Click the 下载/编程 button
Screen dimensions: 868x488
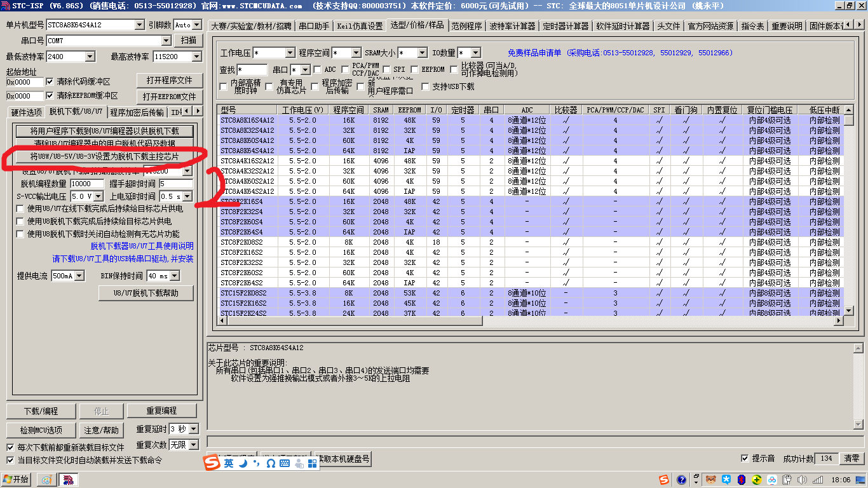pos(41,410)
